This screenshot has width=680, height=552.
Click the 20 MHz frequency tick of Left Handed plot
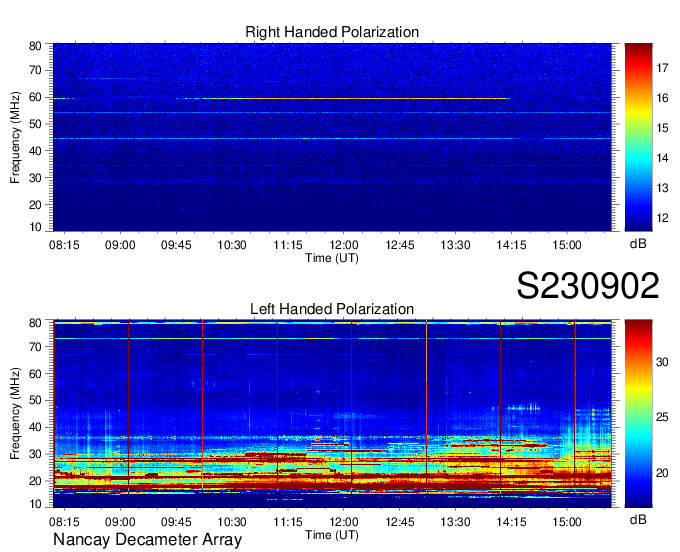click(x=35, y=481)
